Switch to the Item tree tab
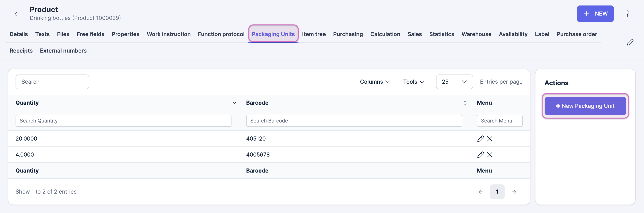 tap(314, 34)
